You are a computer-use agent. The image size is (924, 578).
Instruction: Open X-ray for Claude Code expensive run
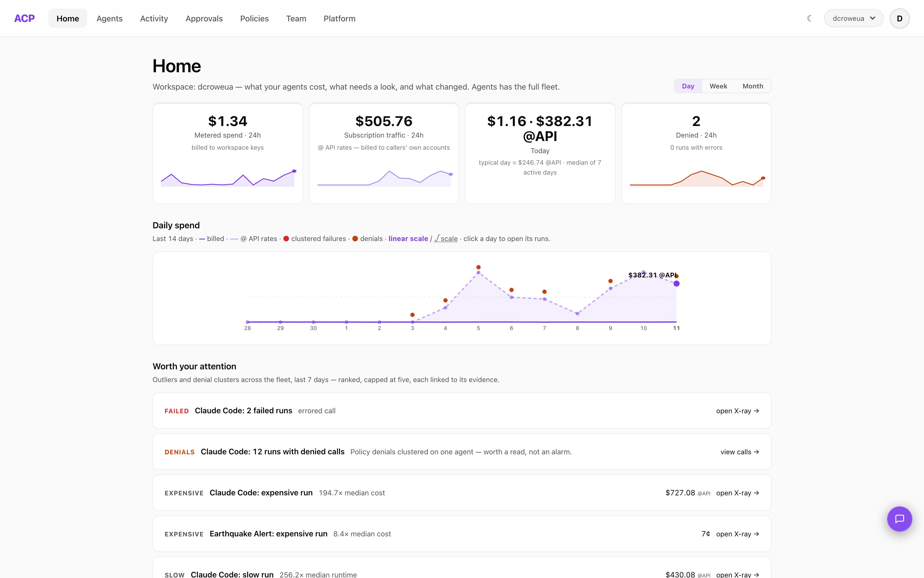click(737, 493)
